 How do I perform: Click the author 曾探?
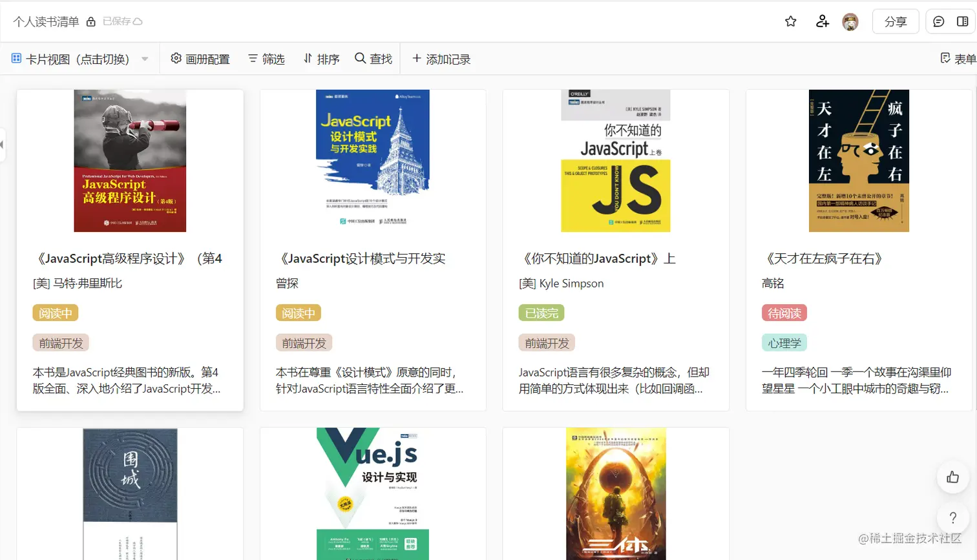(288, 284)
